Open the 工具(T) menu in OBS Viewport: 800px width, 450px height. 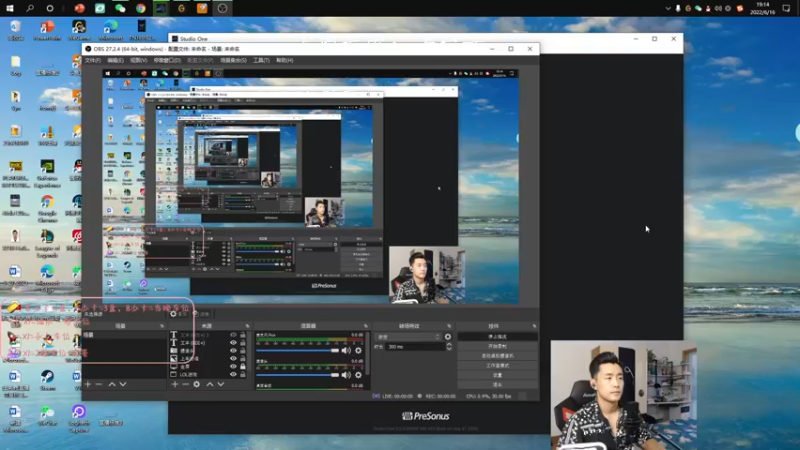(261, 60)
